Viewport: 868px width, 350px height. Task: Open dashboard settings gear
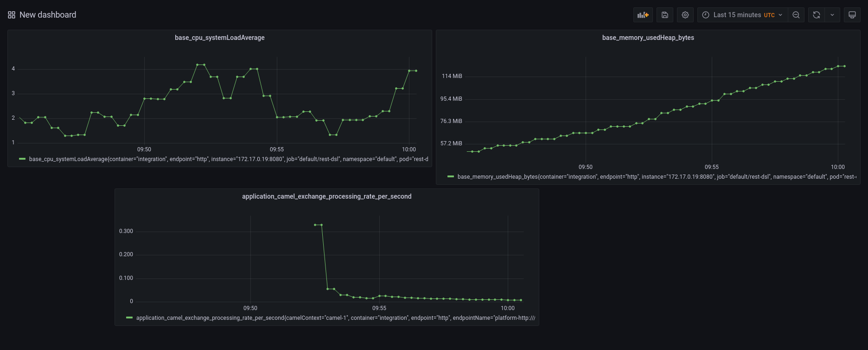(x=685, y=15)
